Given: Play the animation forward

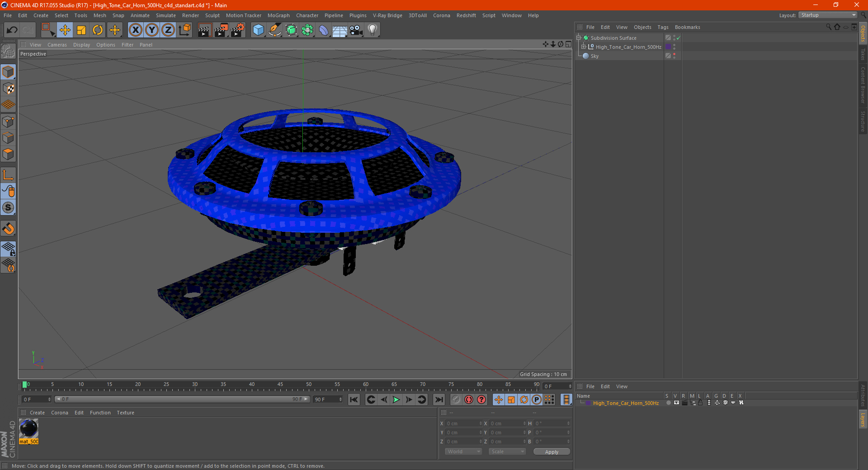Looking at the screenshot, I should coord(396,399).
